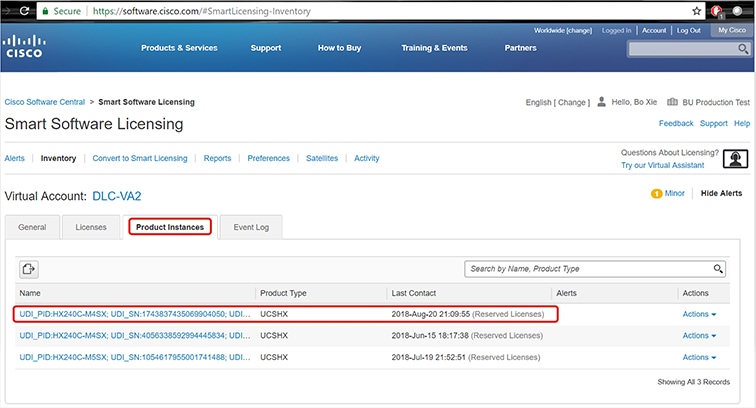756x408 pixels.
Task: Click the 2018-Jul-19 21:52:51 last contact cell
Action: pos(466,357)
